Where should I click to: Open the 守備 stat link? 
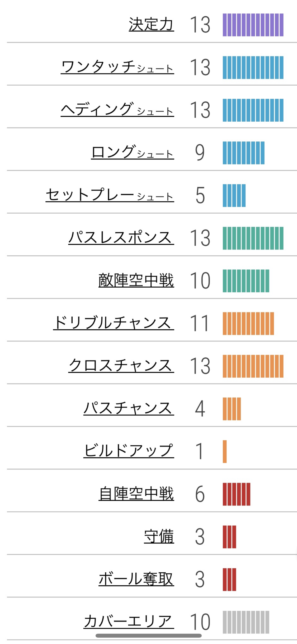[x=159, y=537]
